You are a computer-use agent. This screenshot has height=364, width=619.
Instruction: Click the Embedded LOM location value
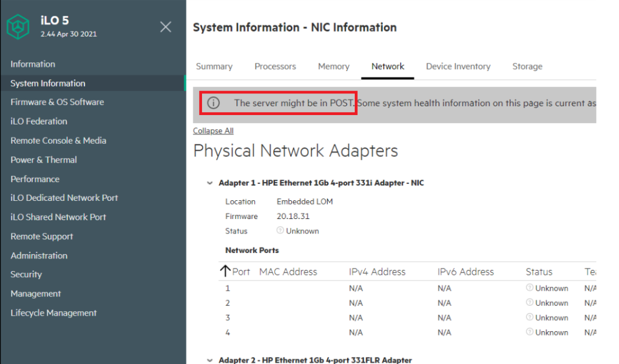[x=305, y=202]
